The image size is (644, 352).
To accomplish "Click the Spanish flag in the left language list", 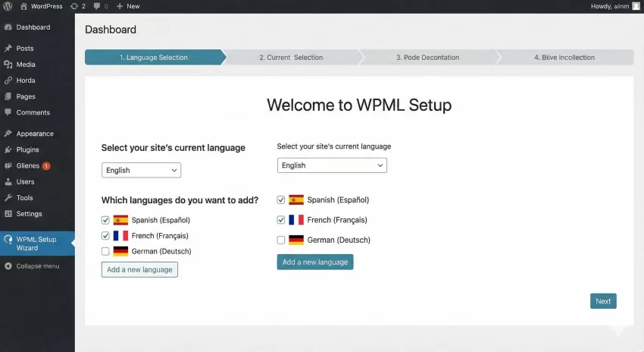I will [x=120, y=220].
